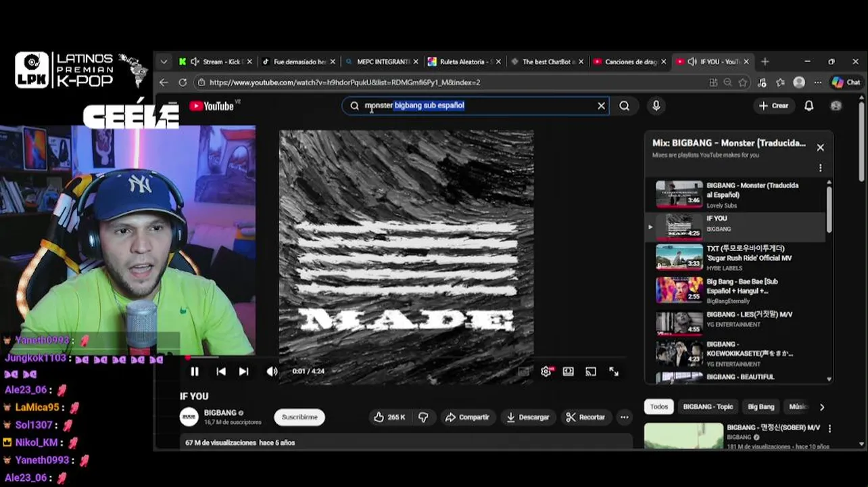Share the video with Compartir

(466, 417)
